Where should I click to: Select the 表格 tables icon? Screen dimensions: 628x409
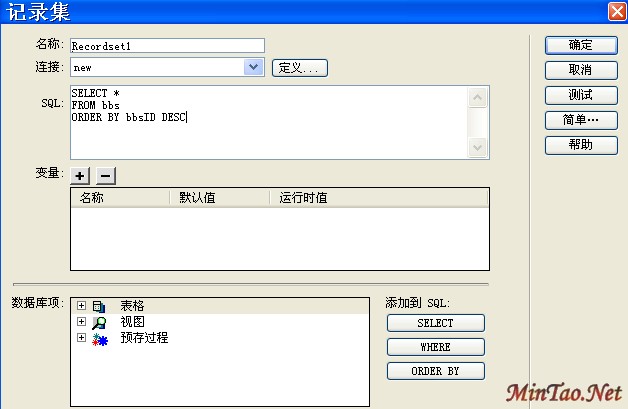98,306
